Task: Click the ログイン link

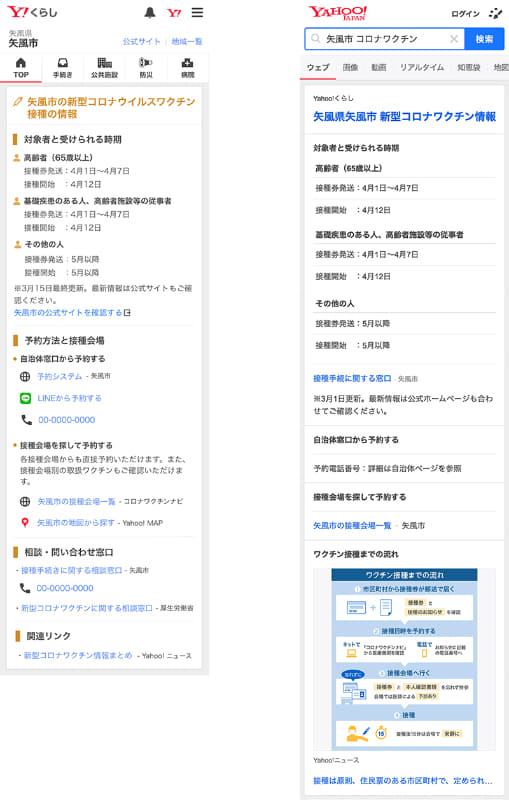Action: 465,14
